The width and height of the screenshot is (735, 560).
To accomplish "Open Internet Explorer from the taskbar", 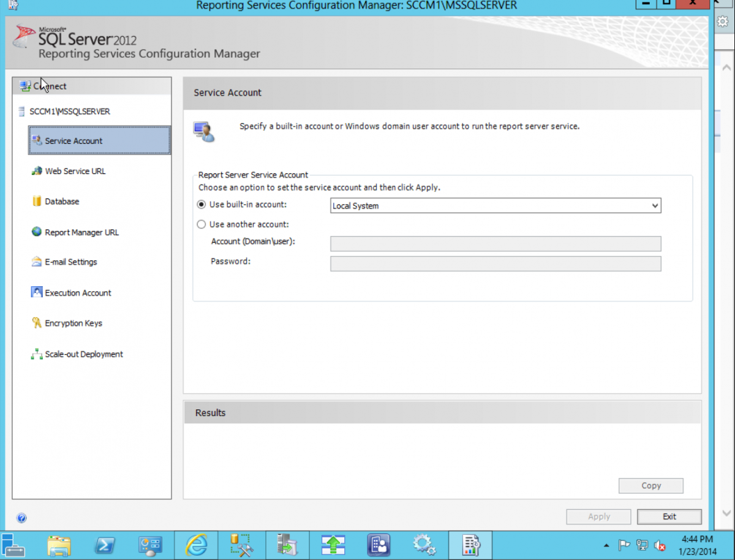I will (196, 545).
